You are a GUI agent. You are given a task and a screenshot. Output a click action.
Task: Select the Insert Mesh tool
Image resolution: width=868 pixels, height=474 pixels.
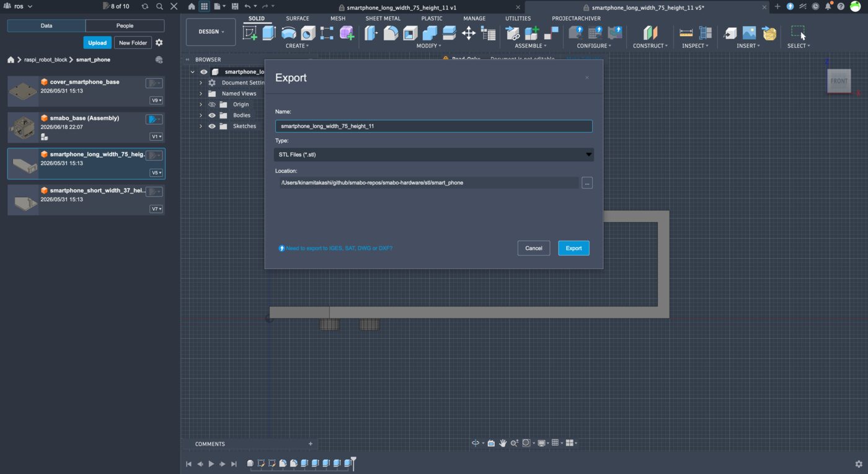(x=769, y=33)
